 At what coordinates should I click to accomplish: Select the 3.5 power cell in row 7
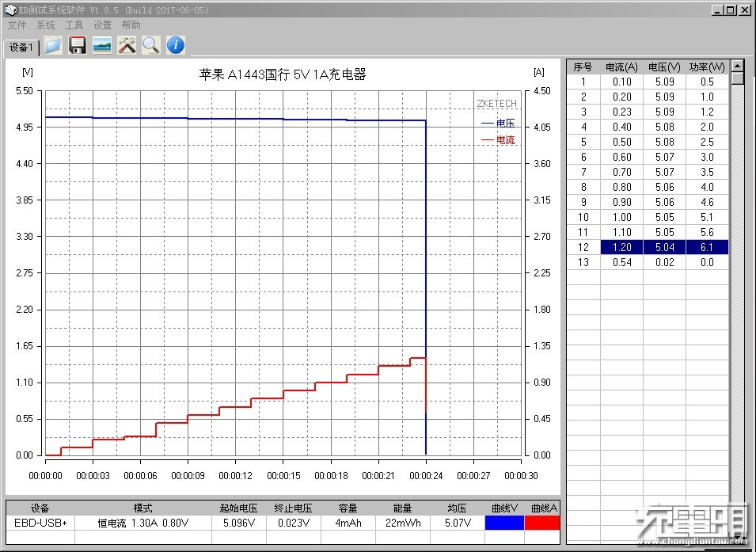707,173
